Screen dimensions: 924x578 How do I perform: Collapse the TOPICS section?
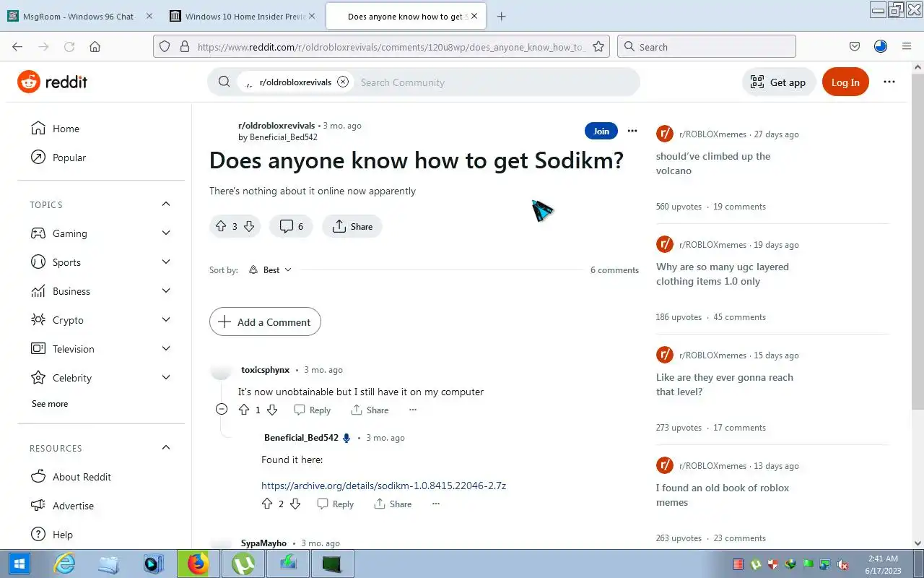pos(166,204)
